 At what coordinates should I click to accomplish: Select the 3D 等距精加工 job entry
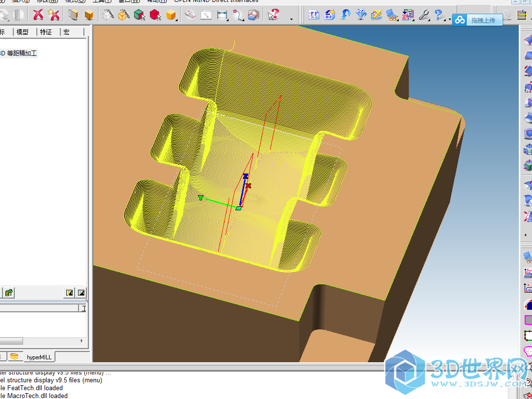point(18,53)
